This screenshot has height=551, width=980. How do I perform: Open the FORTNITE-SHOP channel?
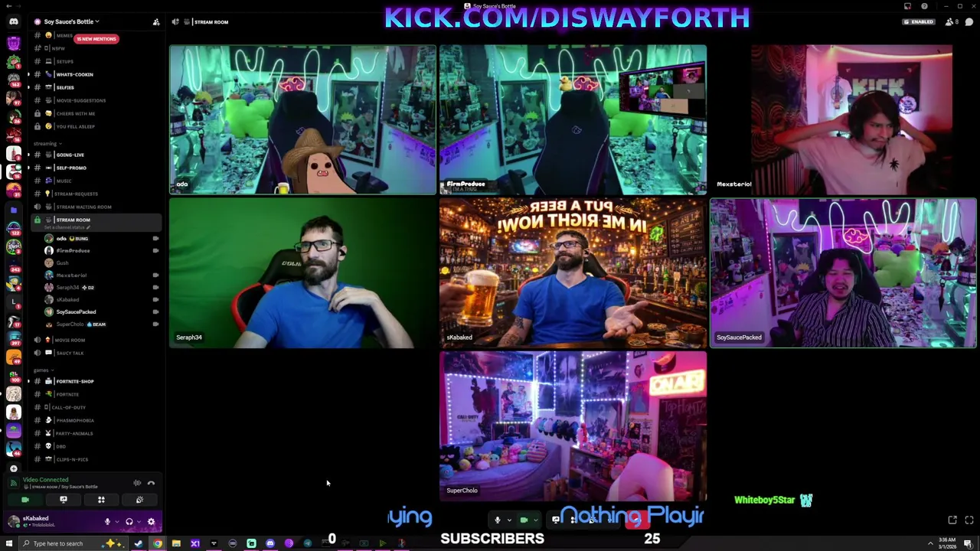[96, 381]
